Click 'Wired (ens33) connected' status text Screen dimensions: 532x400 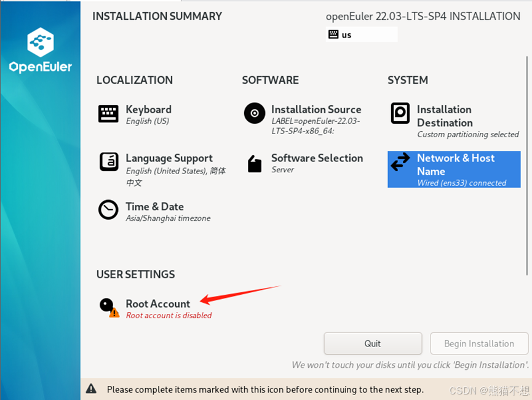point(461,183)
